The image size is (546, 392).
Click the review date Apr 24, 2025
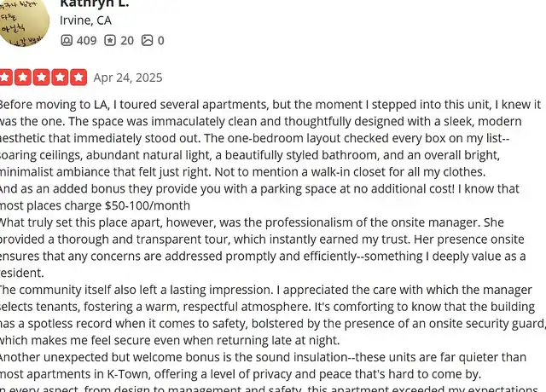coord(128,78)
